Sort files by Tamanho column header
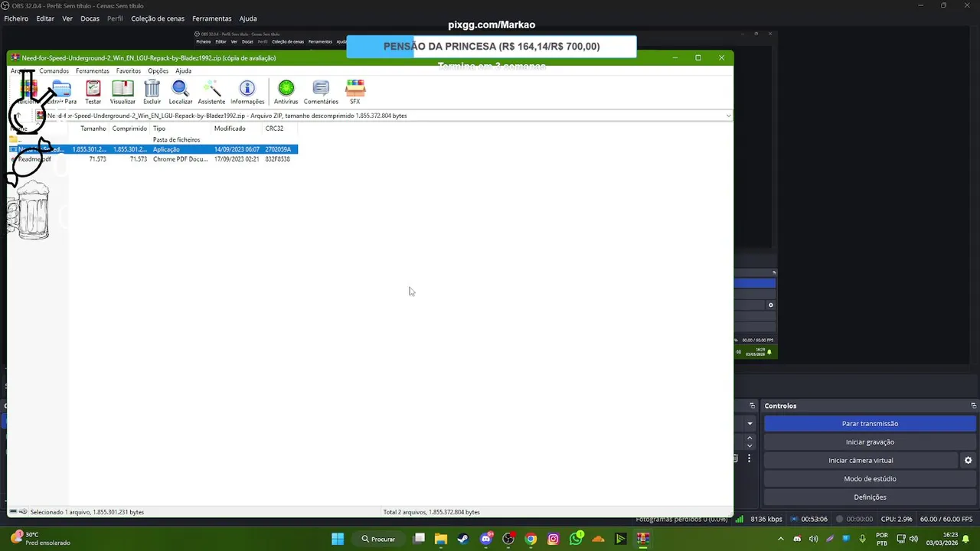Image resolution: width=980 pixels, height=551 pixels. (x=88, y=129)
